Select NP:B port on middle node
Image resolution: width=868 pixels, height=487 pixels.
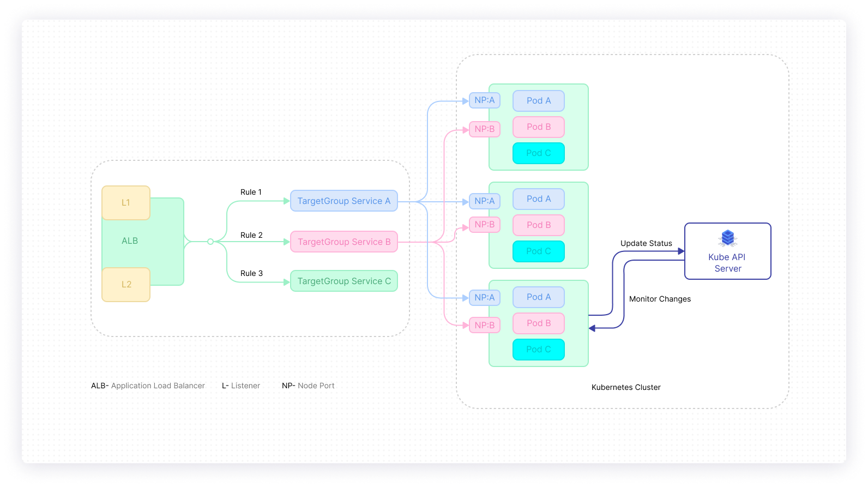coord(485,225)
